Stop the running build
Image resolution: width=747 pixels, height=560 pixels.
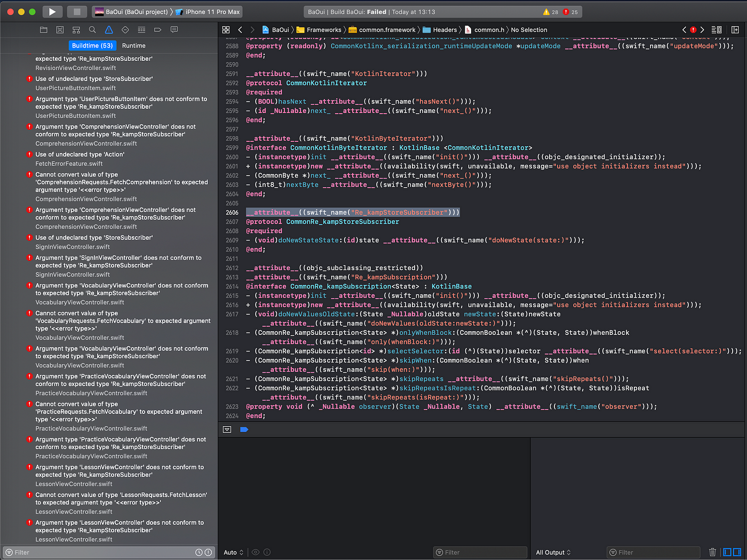click(x=77, y=12)
